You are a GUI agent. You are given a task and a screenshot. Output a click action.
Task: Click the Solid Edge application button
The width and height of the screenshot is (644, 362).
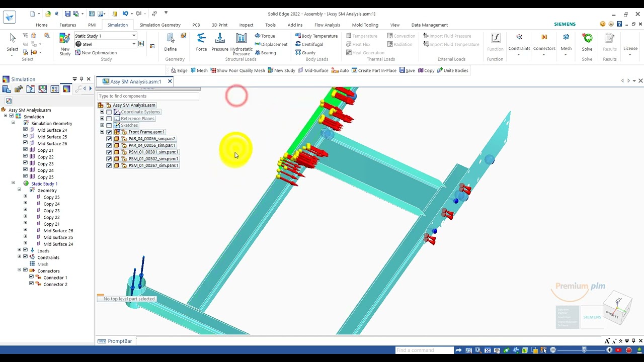click(x=10, y=17)
